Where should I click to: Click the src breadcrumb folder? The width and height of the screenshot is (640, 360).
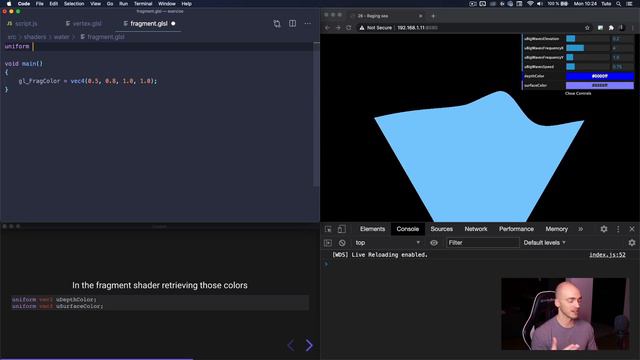[12, 37]
